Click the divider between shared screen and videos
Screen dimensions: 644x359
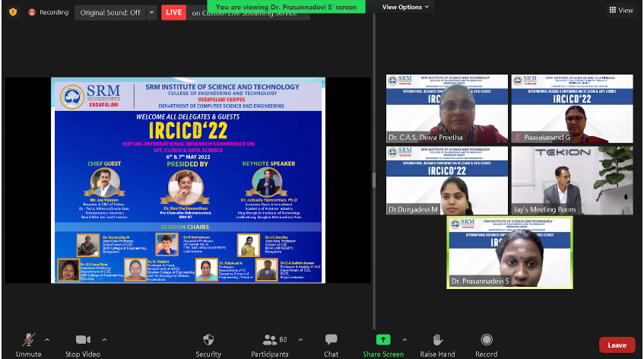[x=373, y=180]
